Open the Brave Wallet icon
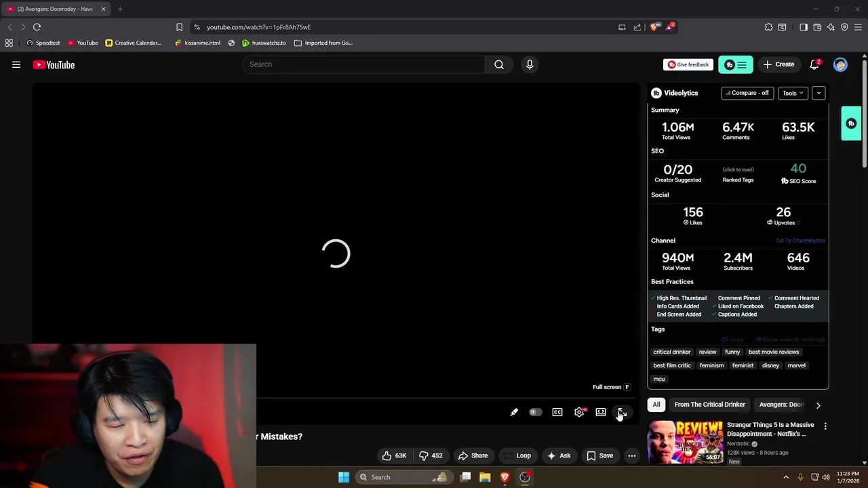 (817, 27)
